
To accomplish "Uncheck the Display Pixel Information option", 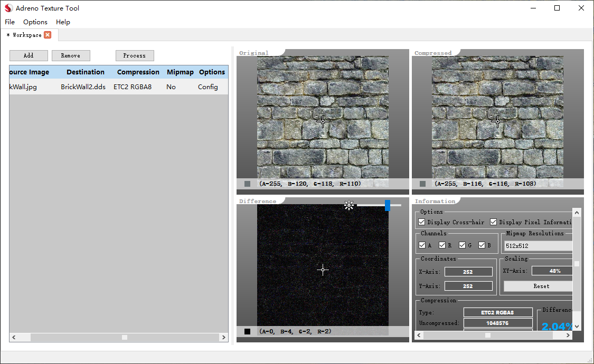I will click(494, 222).
